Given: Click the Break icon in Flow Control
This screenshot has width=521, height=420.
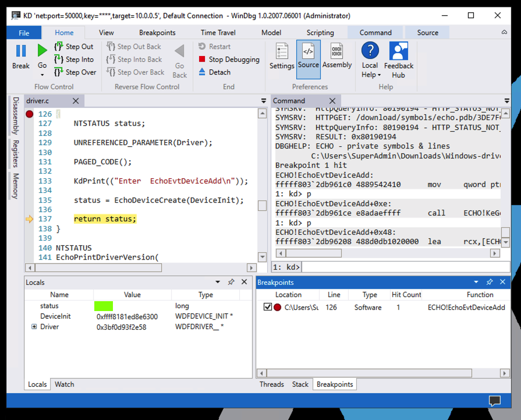Looking at the screenshot, I should point(21,52).
